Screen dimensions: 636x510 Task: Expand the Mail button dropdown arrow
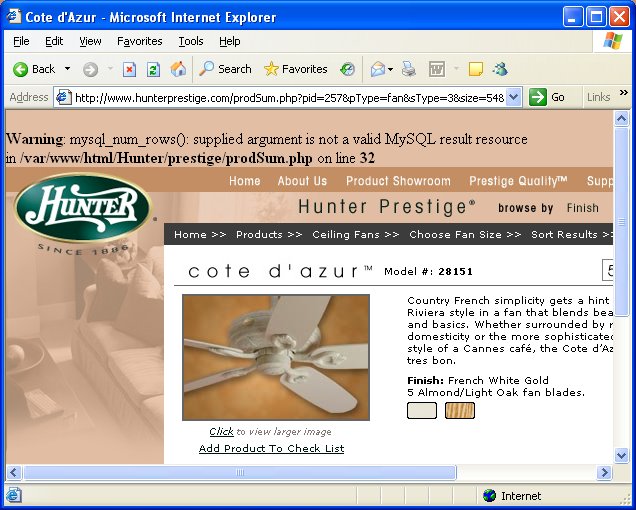pos(390,69)
